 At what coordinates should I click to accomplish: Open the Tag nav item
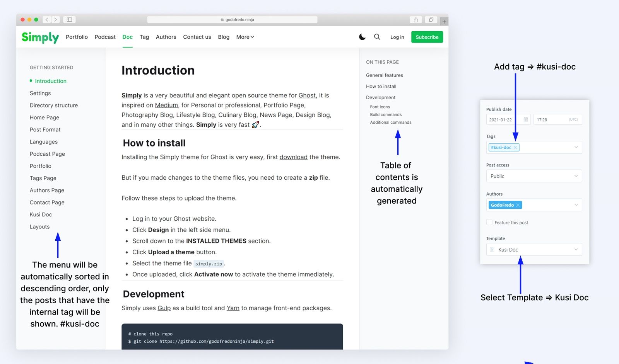point(144,37)
